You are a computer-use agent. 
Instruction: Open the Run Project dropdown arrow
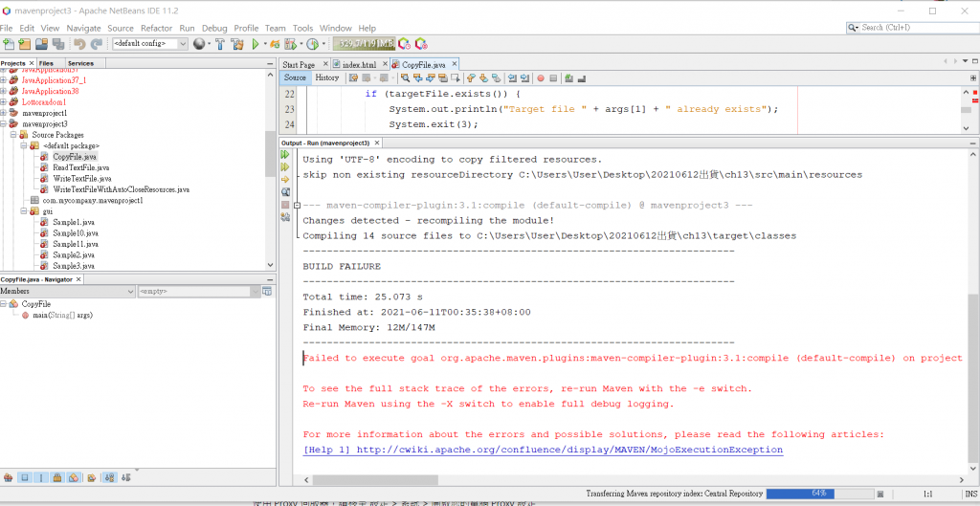pos(265,44)
